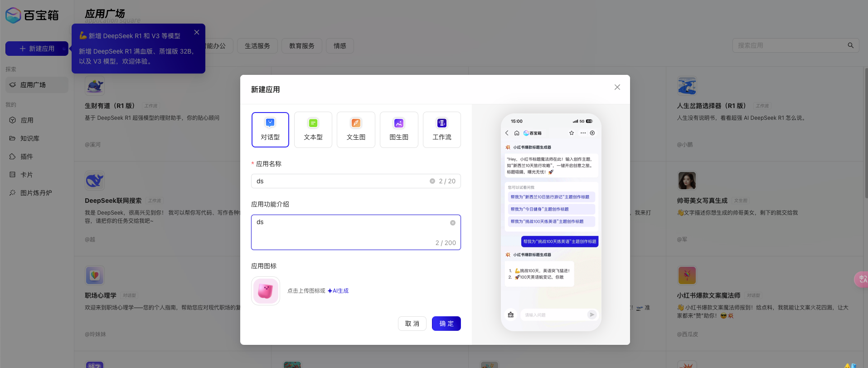Open the 帅哥美女写真生成 app avatar

[687, 181]
